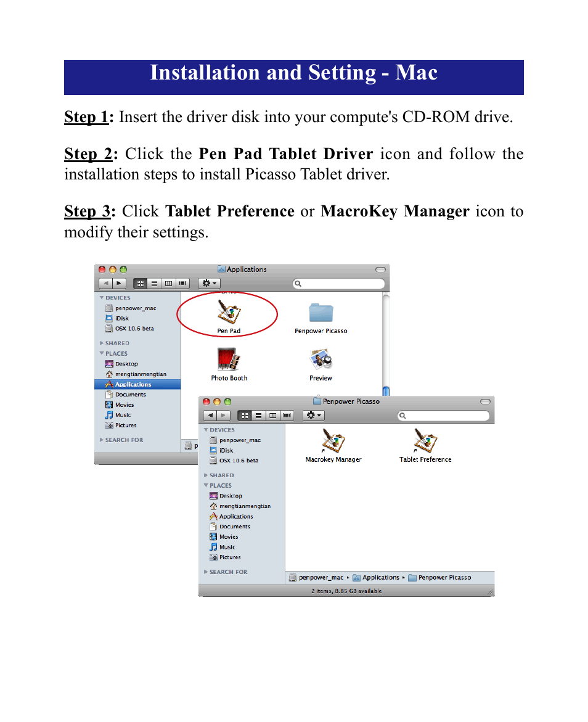Image resolution: width=588 pixels, height=722 pixels.
Task: Switch Penpower Picasso window to list view
Action: pyautogui.click(x=259, y=416)
